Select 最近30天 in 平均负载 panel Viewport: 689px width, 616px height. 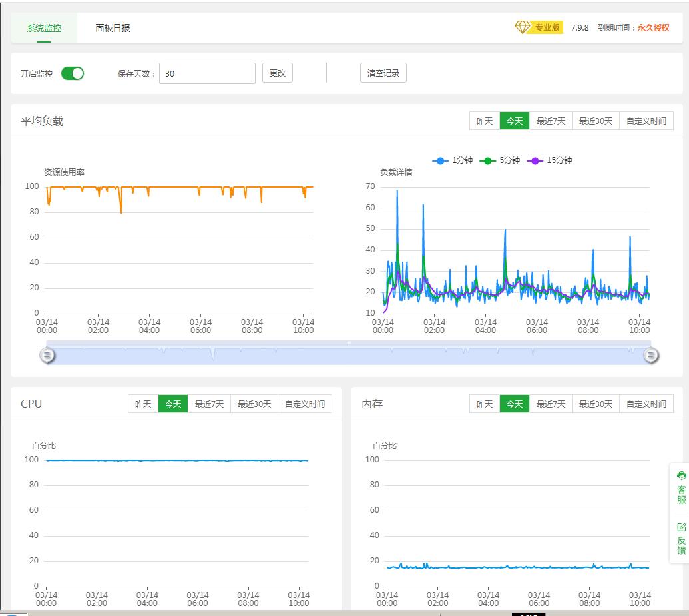(x=595, y=121)
